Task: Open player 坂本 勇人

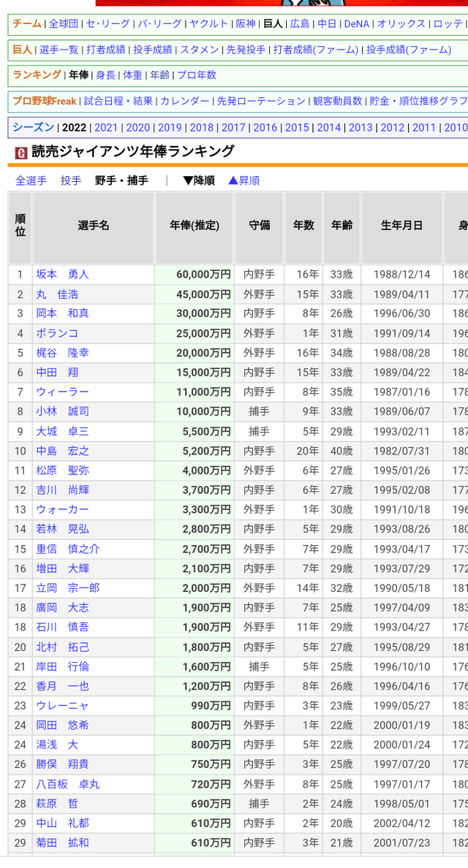Action: point(63,275)
